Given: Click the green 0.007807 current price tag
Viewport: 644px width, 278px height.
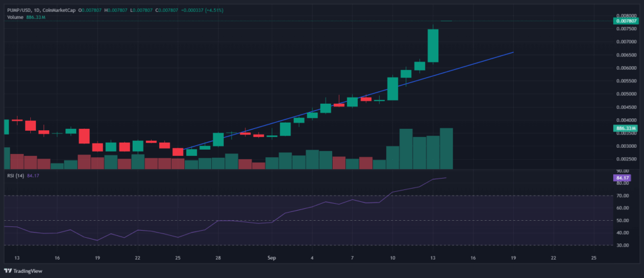Looking at the screenshot, I should click(x=625, y=21).
